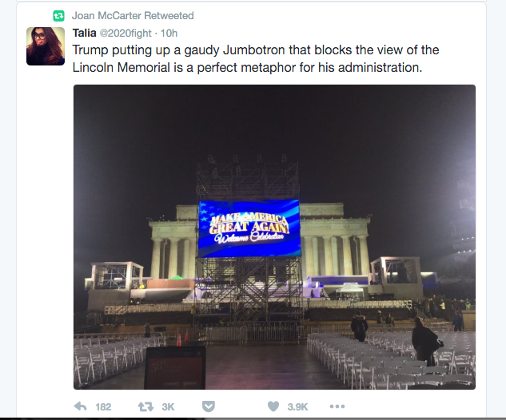
Task: Like the tweet with the heart icon
Action: [273, 406]
